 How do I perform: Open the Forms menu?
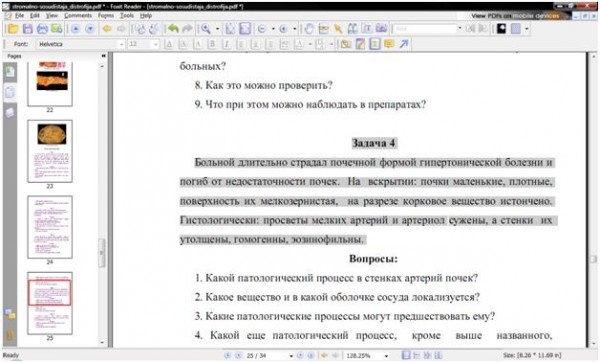106,15
